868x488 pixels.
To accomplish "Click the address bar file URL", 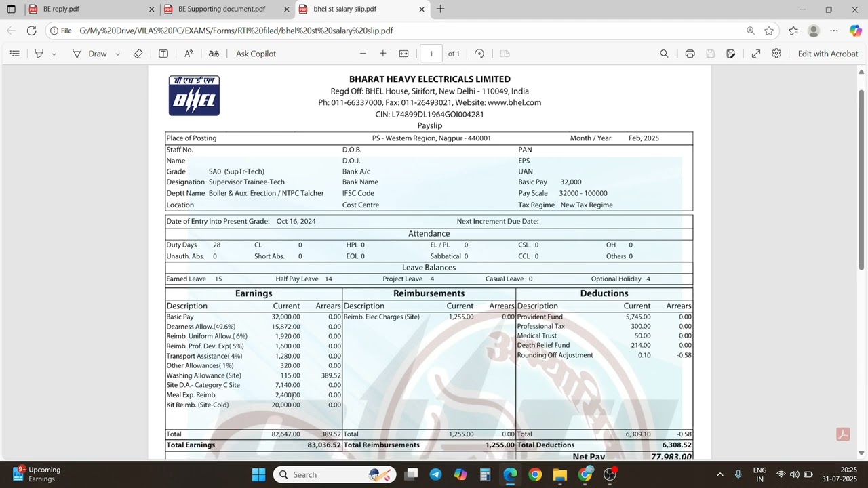I will point(236,30).
